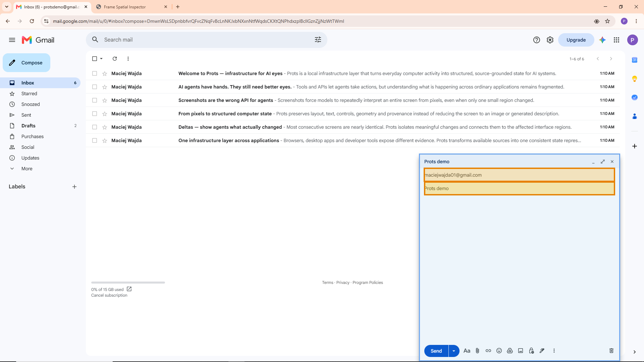Open the Drafts folder

[40, 126]
